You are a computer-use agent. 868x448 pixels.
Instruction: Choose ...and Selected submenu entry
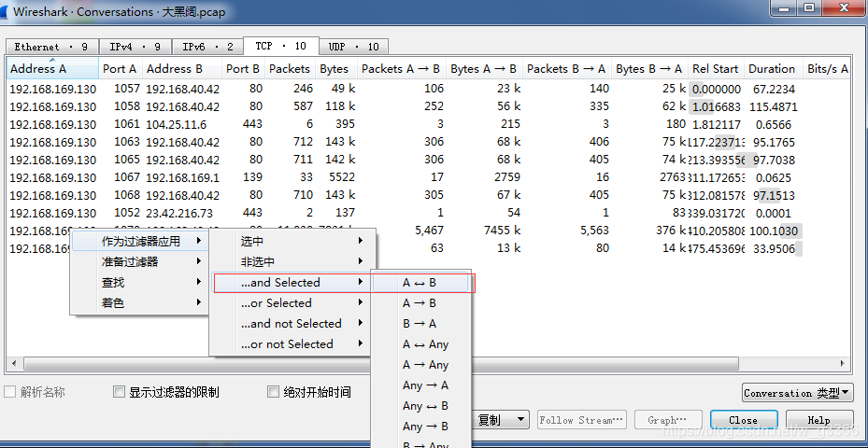(x=290, y=282)
